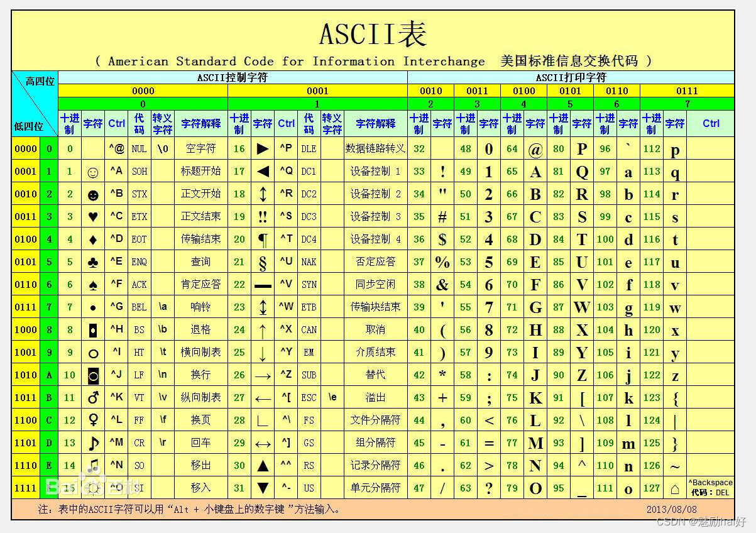
Task: Select the '数据链路转义' description cell
Action: 375,149
